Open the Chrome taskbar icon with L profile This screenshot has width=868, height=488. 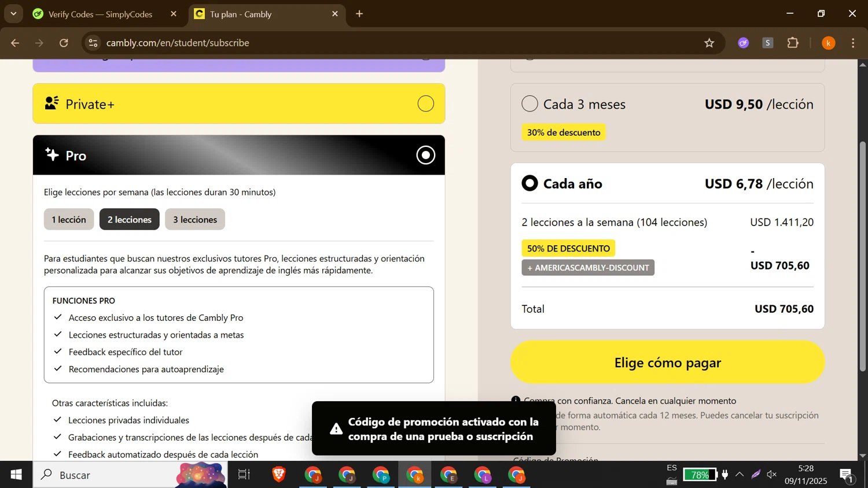[483, 475]
